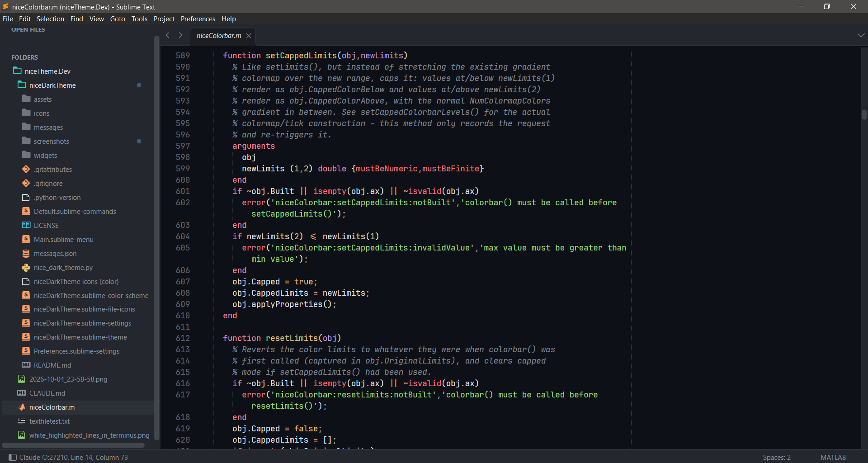The image size is (868, 463).
Task: Open the Find menu
Action: pos(76,19)
